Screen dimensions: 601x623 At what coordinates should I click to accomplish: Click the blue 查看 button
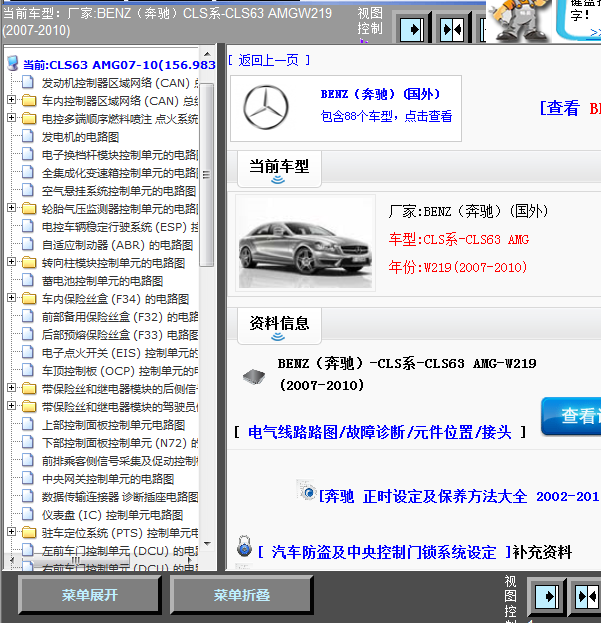coord(572,416)
